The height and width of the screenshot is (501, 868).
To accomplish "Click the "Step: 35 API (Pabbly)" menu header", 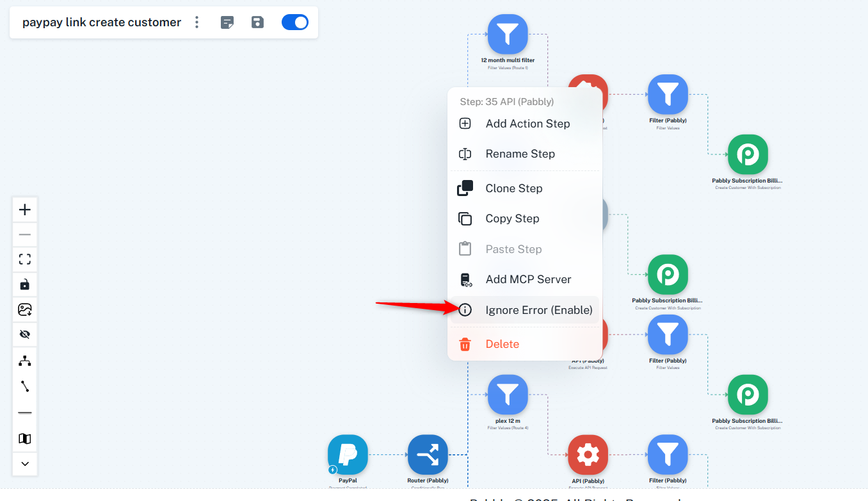I will [x=507, y=102].
